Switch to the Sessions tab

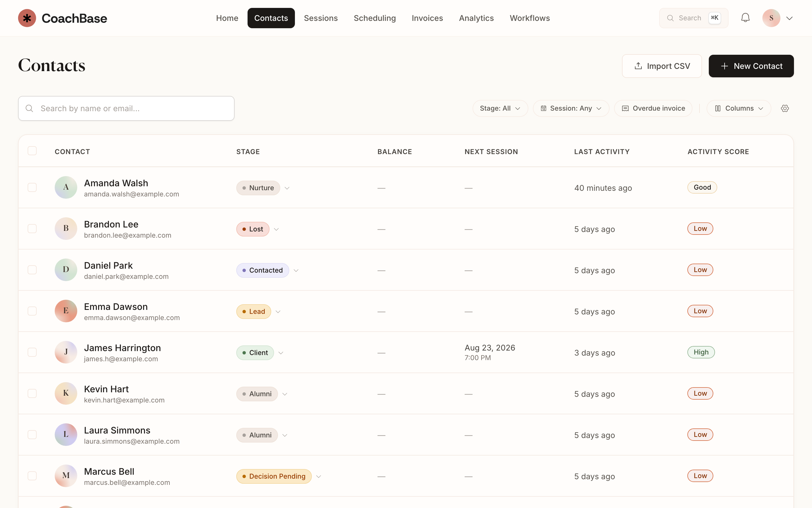click(x=321, y=18)
